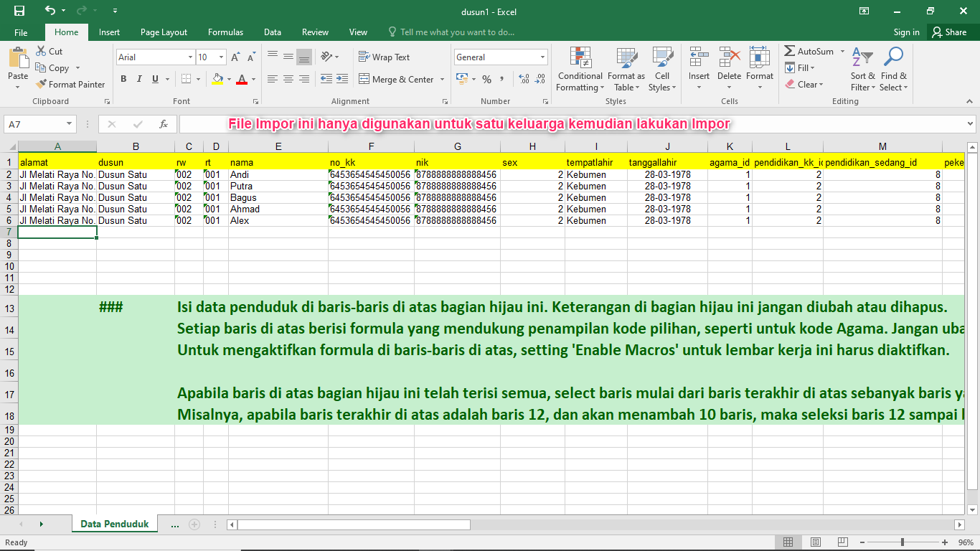980x551 pixels.
Task: Open the General number format dropdown
Action: point(543,57)
